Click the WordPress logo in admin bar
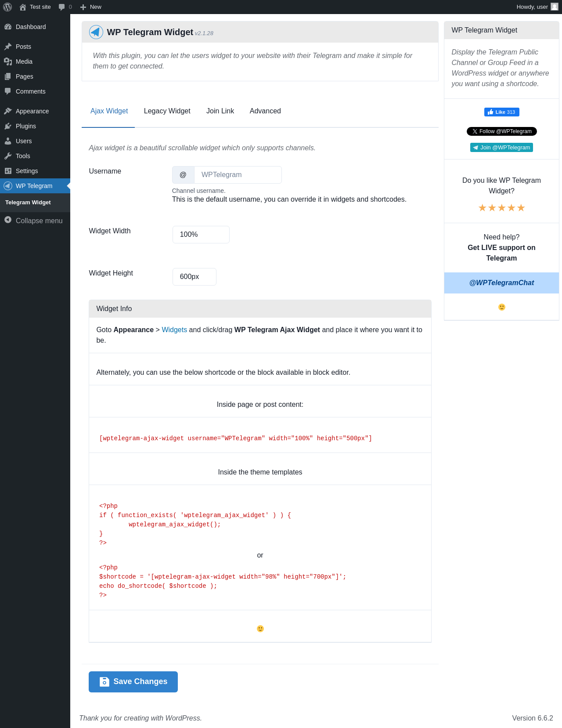Screen dimensions: 562x728 pyautogui.click(x=7, y=7)
